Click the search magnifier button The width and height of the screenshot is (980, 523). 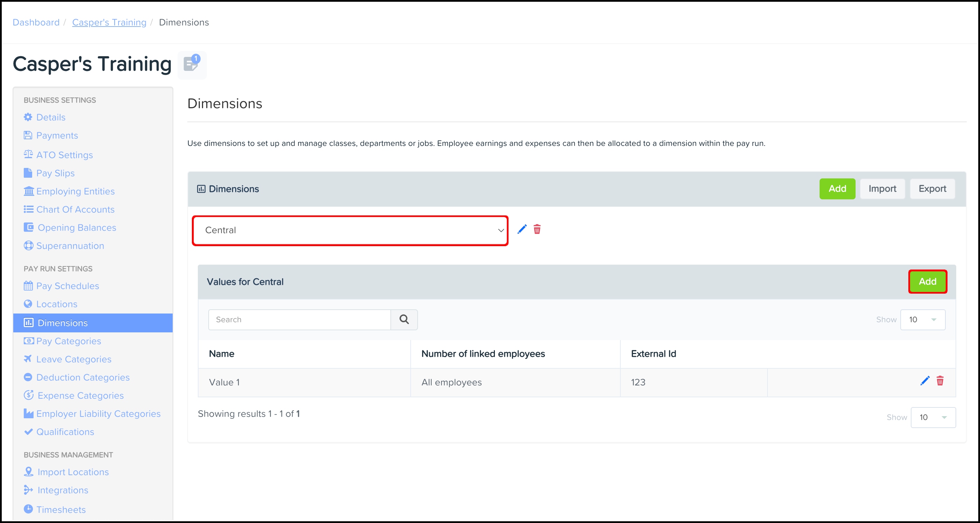click(x=404, y=319)
